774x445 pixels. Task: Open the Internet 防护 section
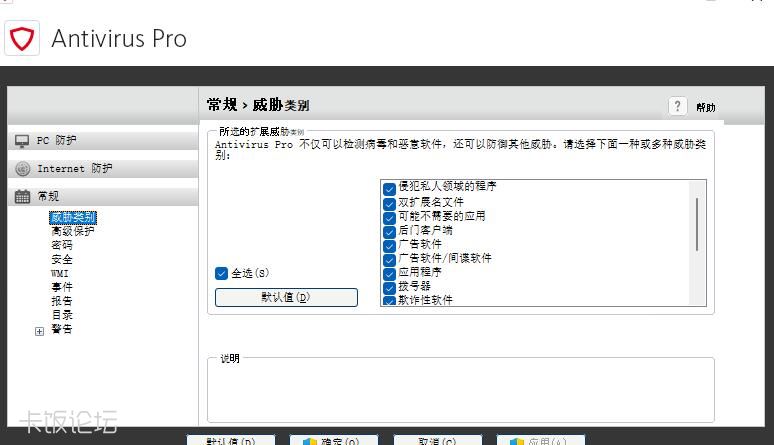(x=103, y=169)
